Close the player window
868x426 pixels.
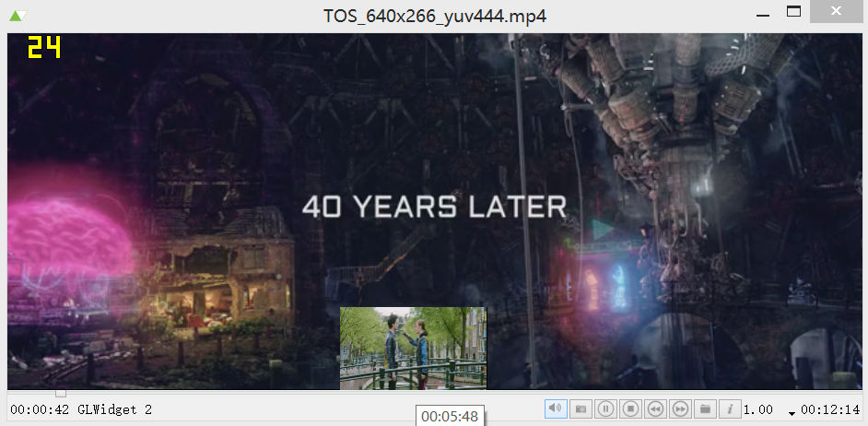[836, 12]
